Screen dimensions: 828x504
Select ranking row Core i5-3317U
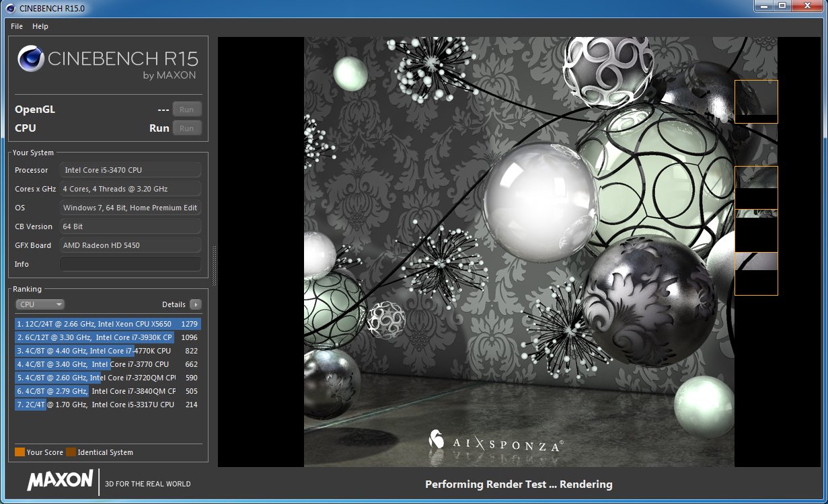[x=108, y=405]
